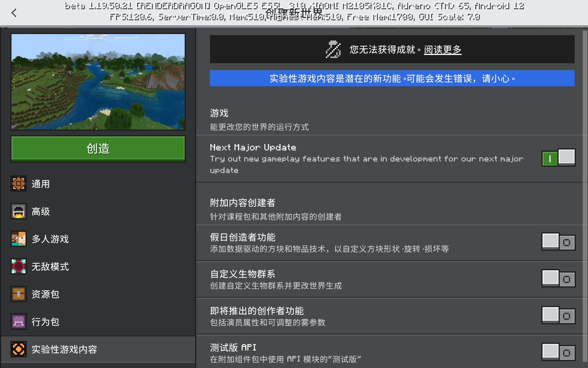Switch to the 高级 tab
Screen dimensions: 588x368
pos(98,211)
